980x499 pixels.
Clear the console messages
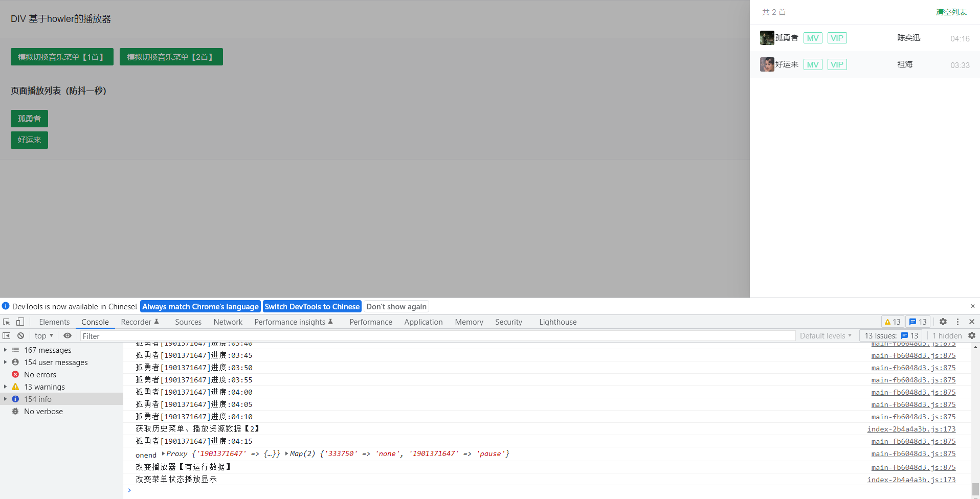click(x=21, y=335)
